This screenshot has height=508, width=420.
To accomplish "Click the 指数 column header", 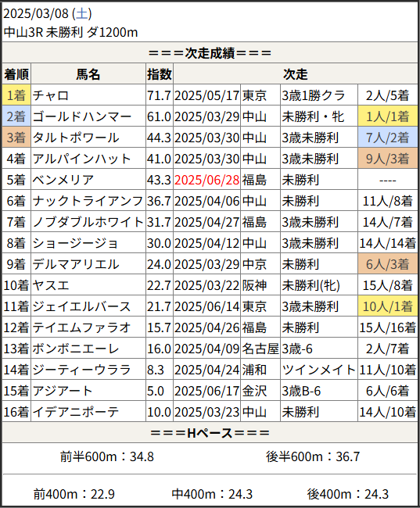I will pos(160,74).
